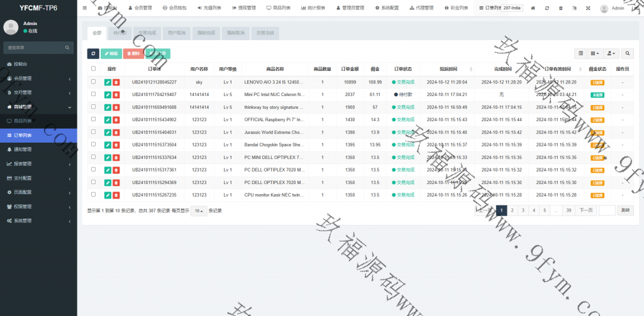Click the dark refresh table button
This screenshot has height=316, width=644.
93,54
